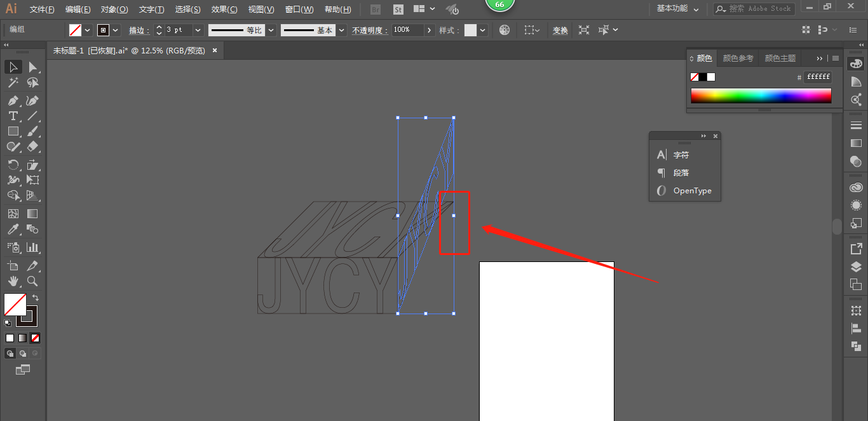Select the Type tool

pyautogui.click(x=13, y=116)
